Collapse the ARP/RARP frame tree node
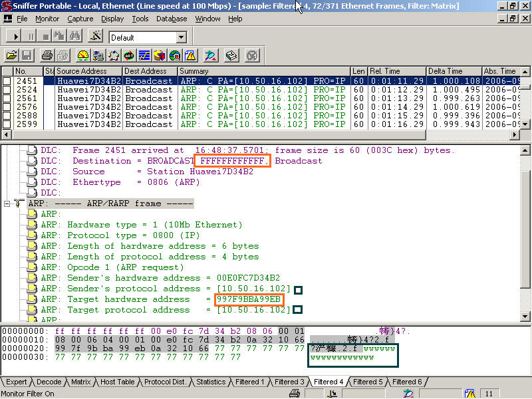Viewport: 532px width, 399px height. click(x=7, y=203)
